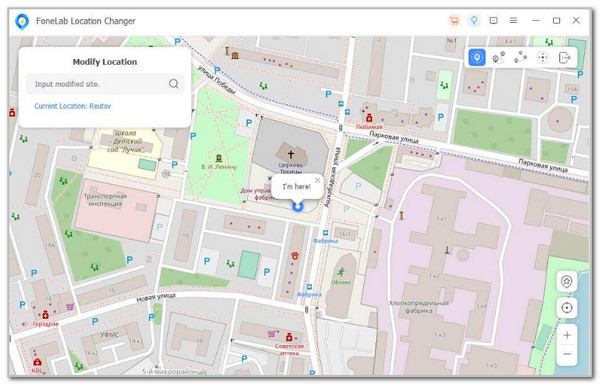
Task: Zoom in with the plus button
Action: (x=567, y=335)
